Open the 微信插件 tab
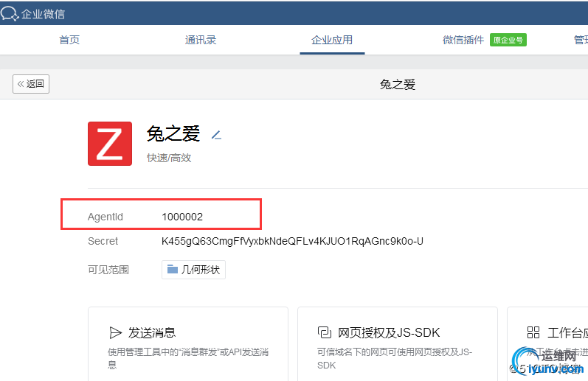Image resolution: width=588 pixels, height=381 pixels. click(x=463, y=40)
